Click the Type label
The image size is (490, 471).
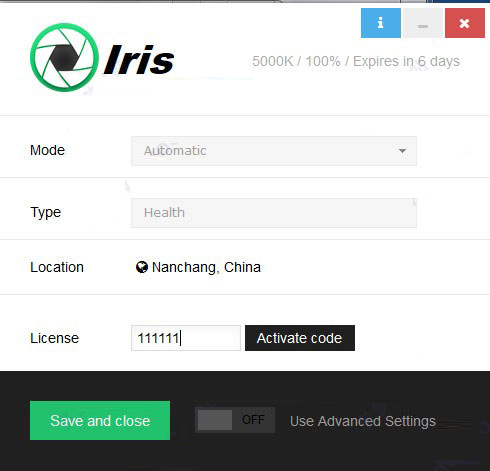click(46, 213)
